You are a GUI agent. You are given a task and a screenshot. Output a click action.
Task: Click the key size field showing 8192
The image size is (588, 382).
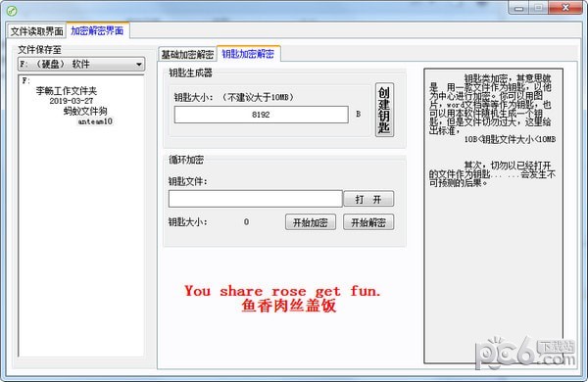(261, 115)
